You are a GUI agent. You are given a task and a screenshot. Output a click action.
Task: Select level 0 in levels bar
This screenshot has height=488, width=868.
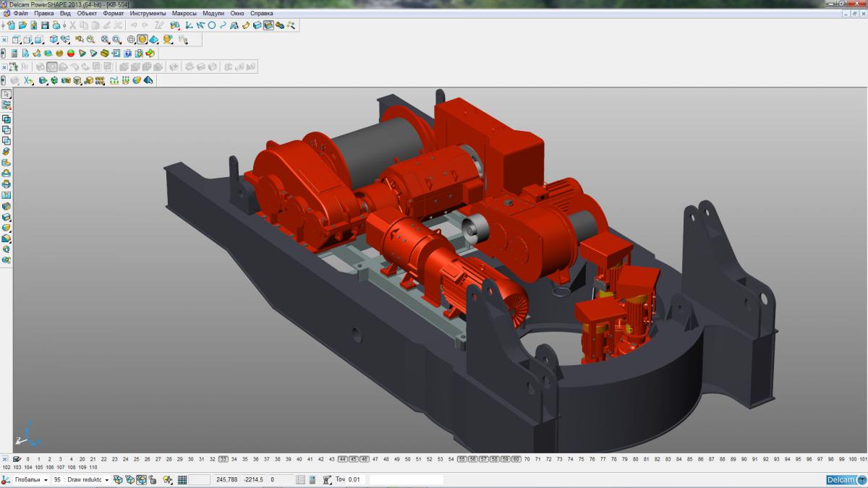27,459
